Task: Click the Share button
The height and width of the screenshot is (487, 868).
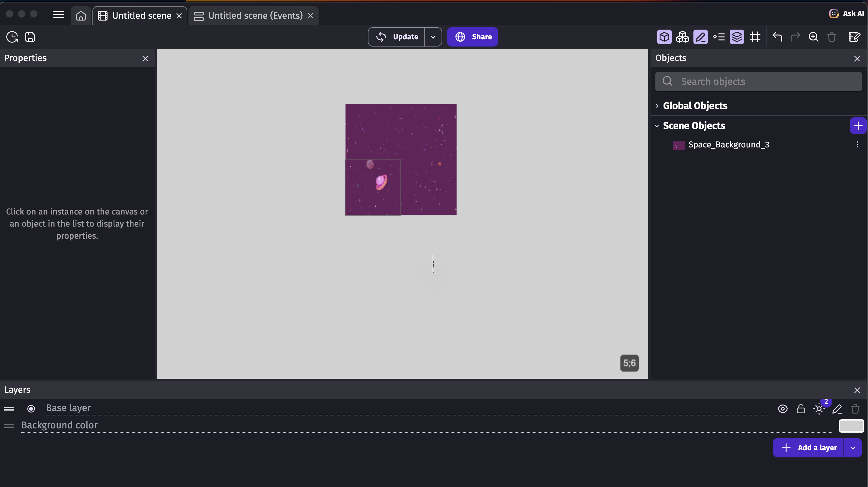Action: 472,37
